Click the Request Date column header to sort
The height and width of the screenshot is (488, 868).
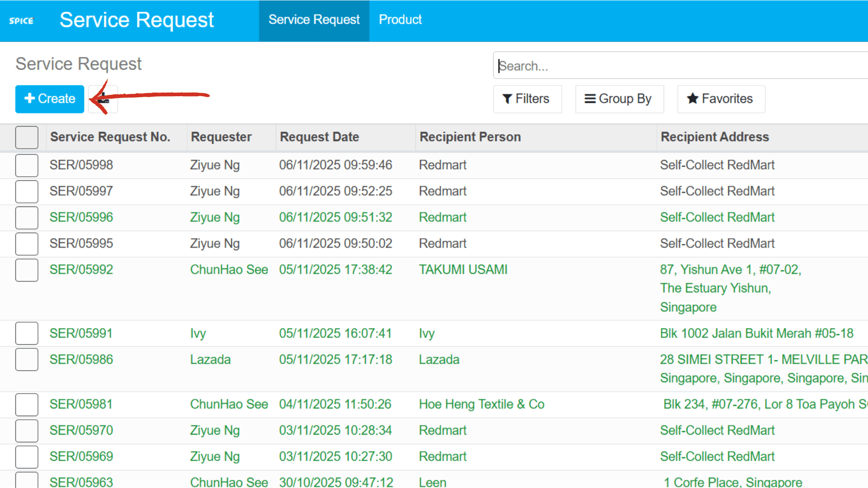point(319,136)
